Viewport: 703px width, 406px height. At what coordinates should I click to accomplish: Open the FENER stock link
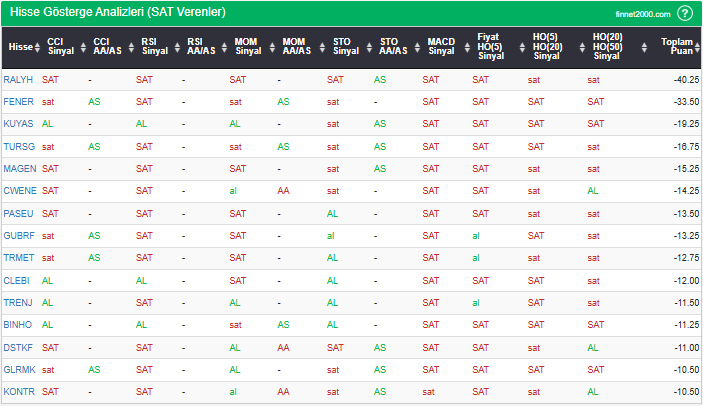pos(18,101)
